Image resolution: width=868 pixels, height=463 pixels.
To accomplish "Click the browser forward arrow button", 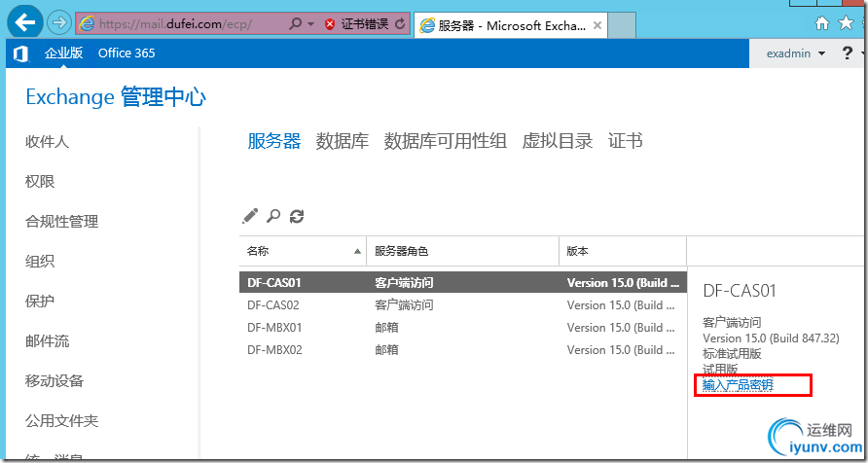I will [58, 22].
